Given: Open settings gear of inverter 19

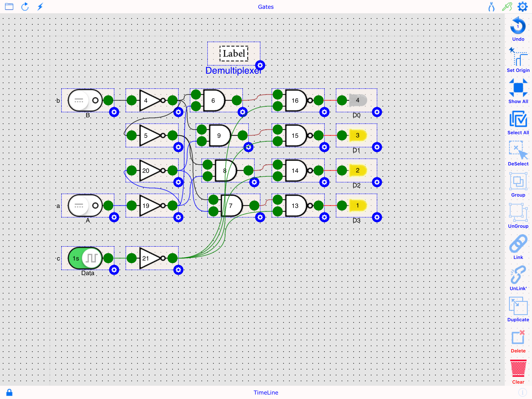Looking at the screenshot, I should (x=178, y=217).
